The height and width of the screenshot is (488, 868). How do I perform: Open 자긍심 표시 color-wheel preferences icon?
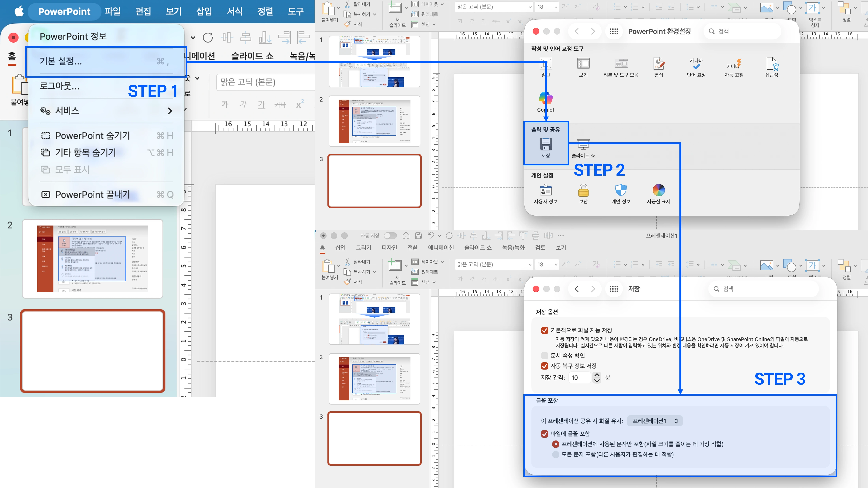coord(658,190)
